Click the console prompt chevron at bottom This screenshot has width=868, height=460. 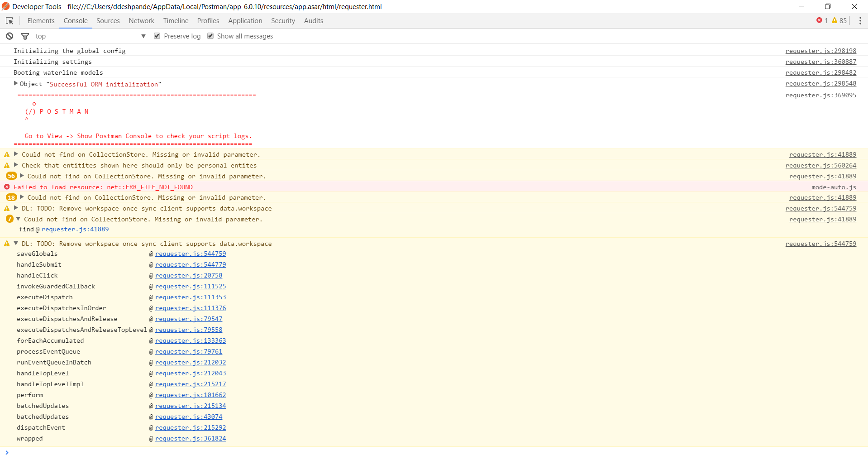tap(7, 452)
